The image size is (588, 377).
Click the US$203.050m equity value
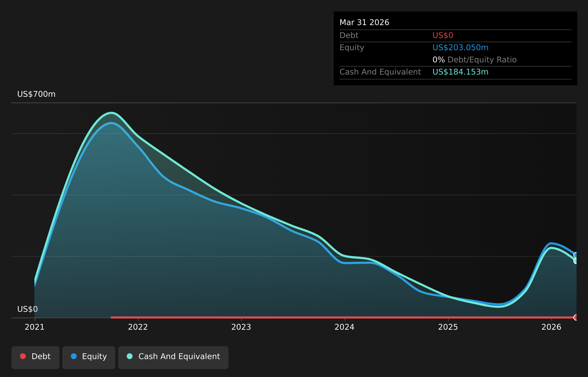click(460, 48)
